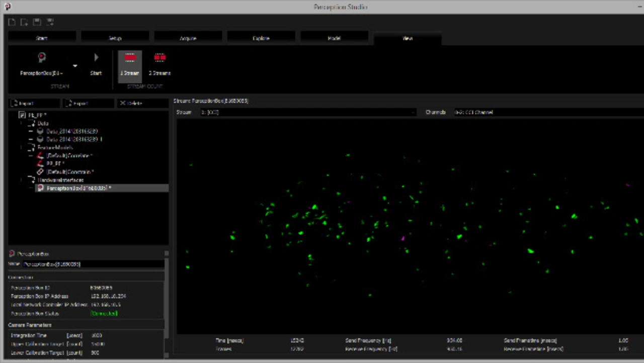The height and width of the screenshot is (363, 644).
Task: Select the 1 Stream count option
Action: click(x=130, y=66)
